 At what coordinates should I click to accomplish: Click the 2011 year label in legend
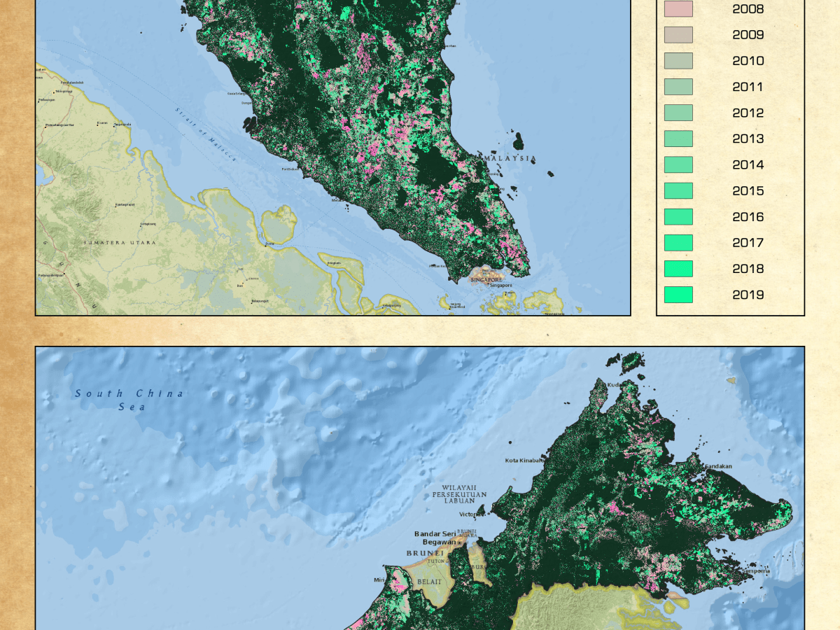click(748, 87)
